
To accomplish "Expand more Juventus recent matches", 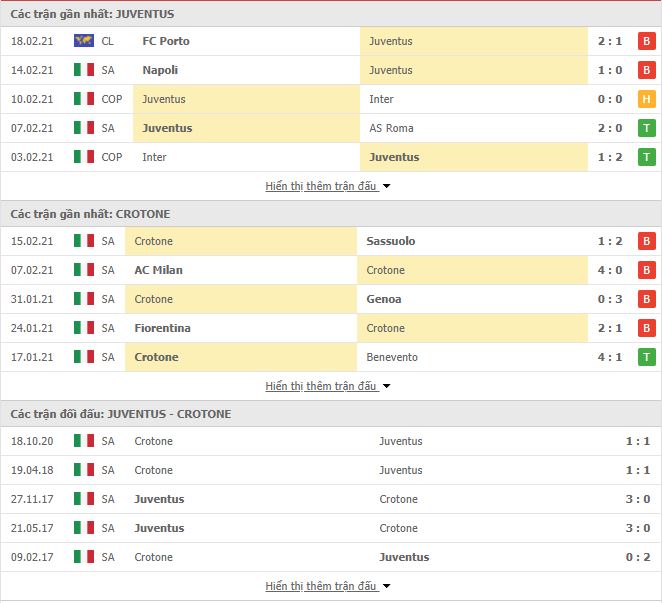I will (327, 186).
